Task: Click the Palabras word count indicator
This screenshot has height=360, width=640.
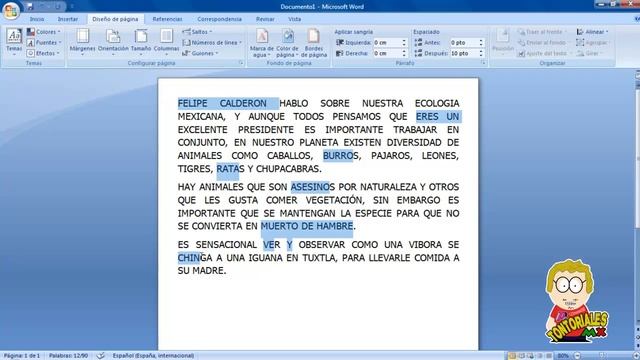Action: pos(68,356)
